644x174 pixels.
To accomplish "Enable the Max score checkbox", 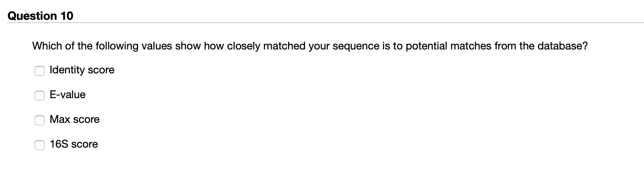I will pos(39,120).
